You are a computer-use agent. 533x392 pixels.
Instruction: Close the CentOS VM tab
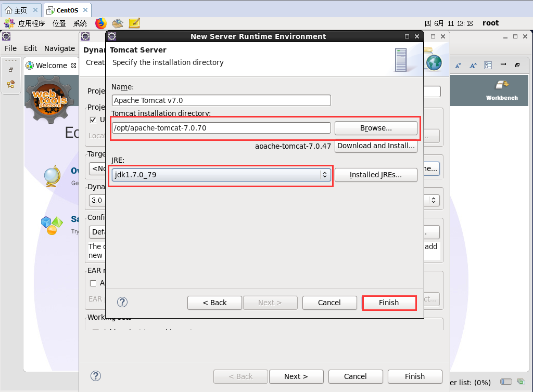(85, 10)
